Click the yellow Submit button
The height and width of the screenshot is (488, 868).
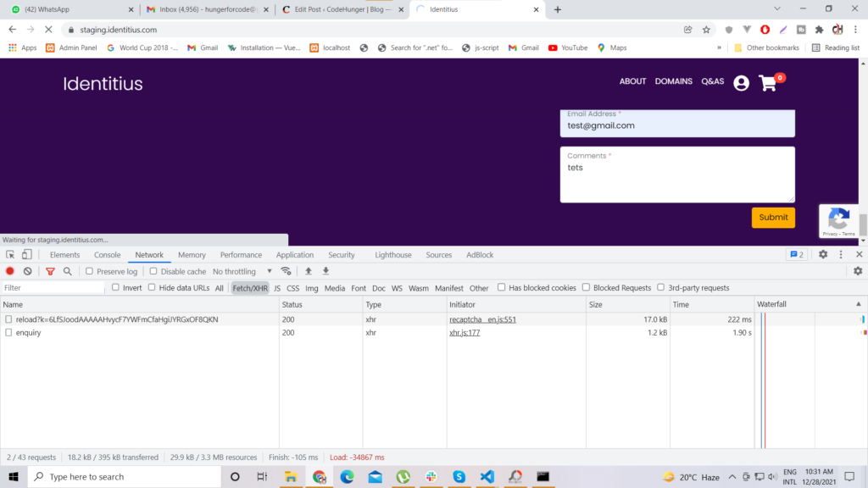[x=773, y=218]
